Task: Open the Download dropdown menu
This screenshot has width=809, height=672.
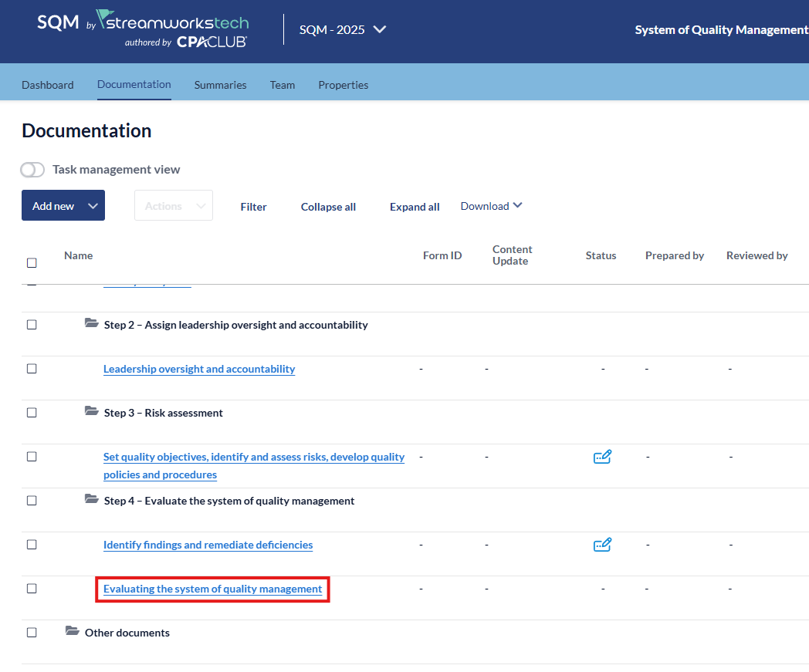Action: [x=491, y=206]
